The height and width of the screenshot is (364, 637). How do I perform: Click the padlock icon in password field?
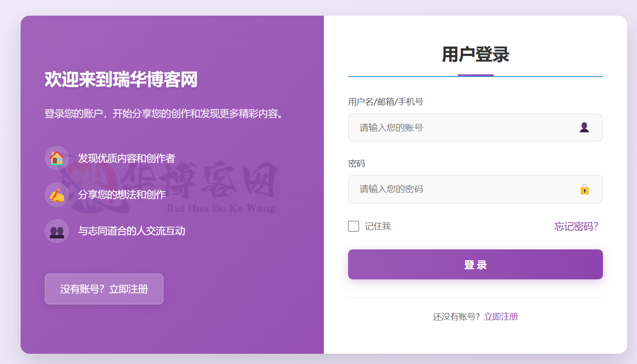click(x=584, y=189)
